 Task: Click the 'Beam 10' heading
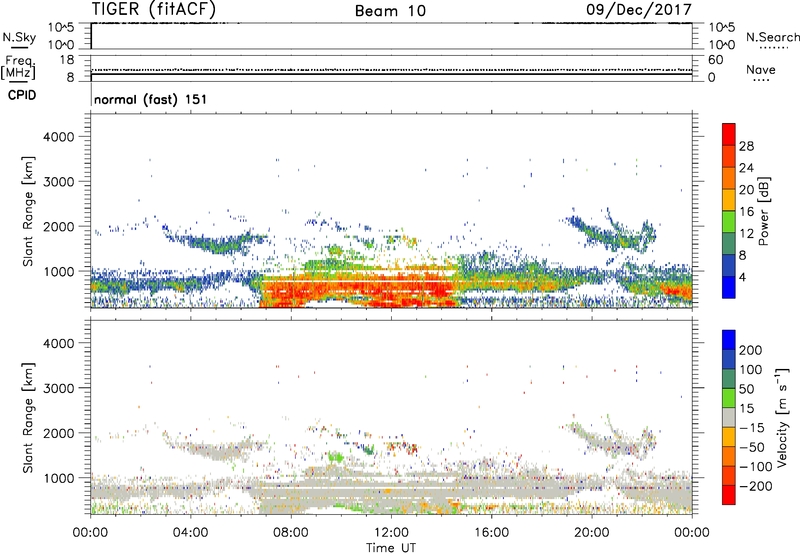pyautogui.click(x=390, y=11)
